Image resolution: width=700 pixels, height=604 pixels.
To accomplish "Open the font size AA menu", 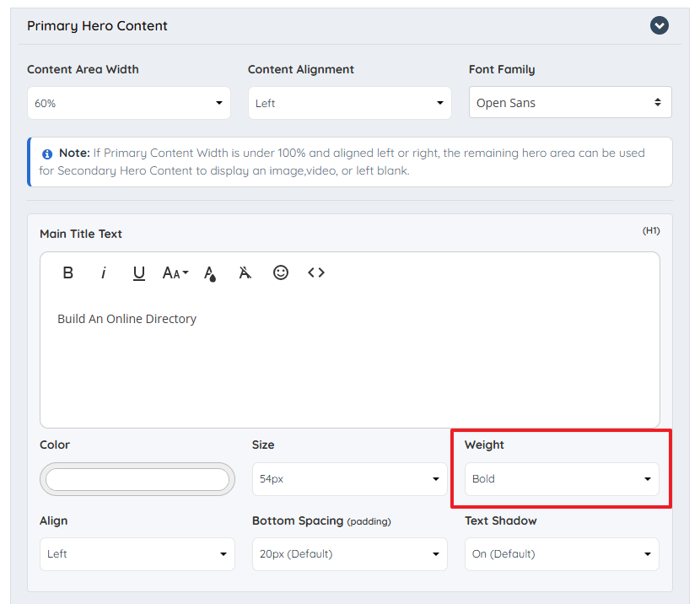I will (x=175, y=272).
